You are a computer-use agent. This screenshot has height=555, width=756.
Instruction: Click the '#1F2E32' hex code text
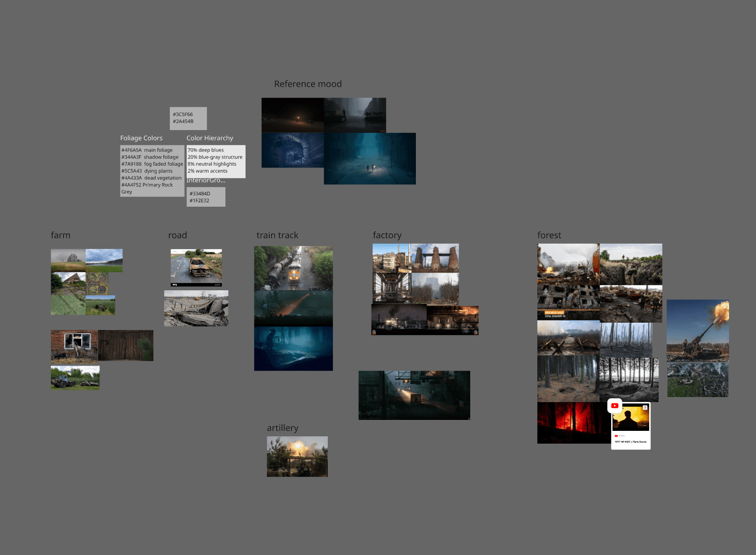[199, 201]
